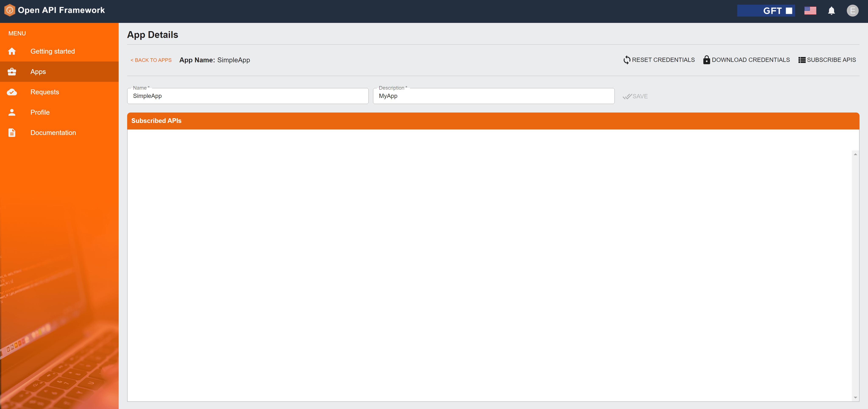Open the user avatar menu
Screen dimensions: 868x409
(x=853, y=10)
